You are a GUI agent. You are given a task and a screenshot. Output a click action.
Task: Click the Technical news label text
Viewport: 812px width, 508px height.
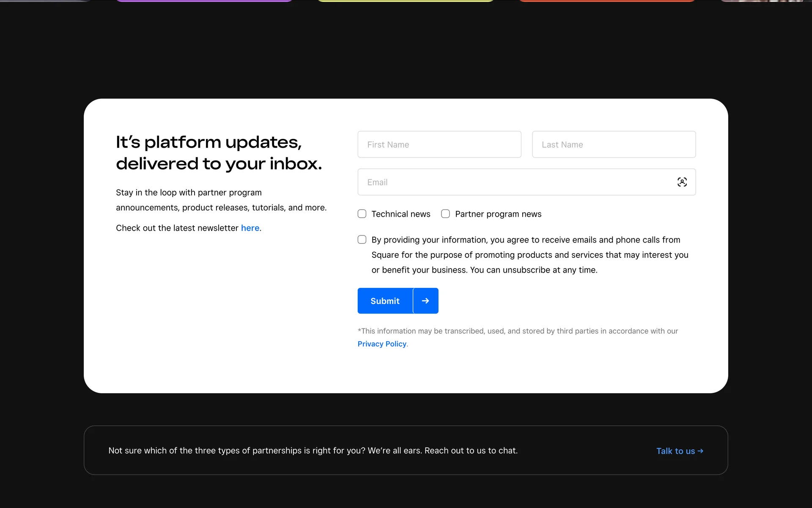(401, 214)
